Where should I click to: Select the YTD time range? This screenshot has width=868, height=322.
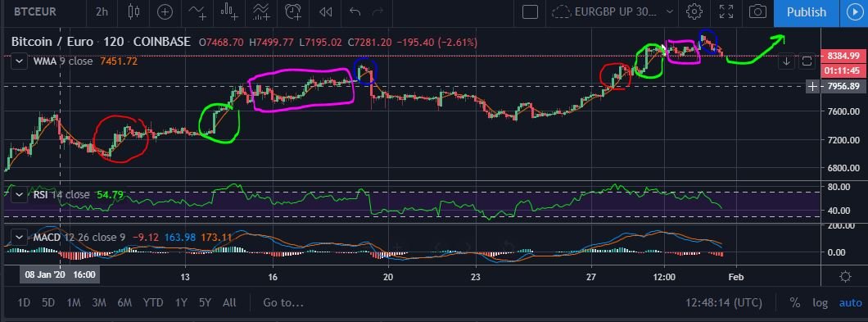tap(153, 302)
